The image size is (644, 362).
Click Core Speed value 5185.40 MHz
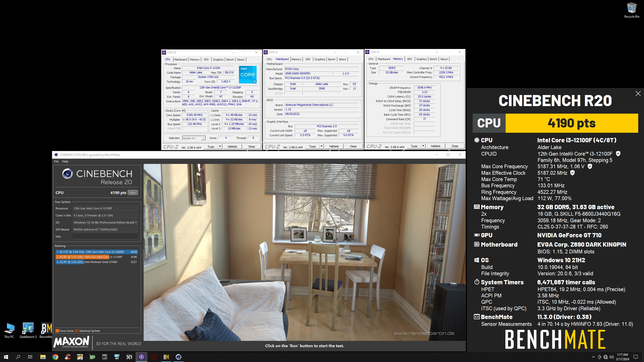coord(194,115)
